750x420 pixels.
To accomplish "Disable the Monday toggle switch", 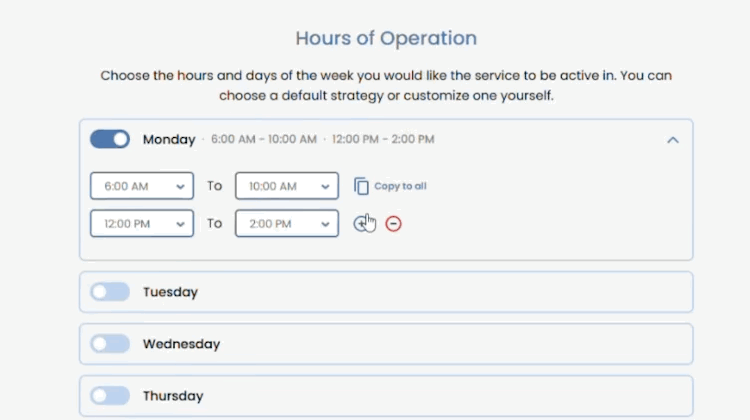I will (x=110, y=139).
